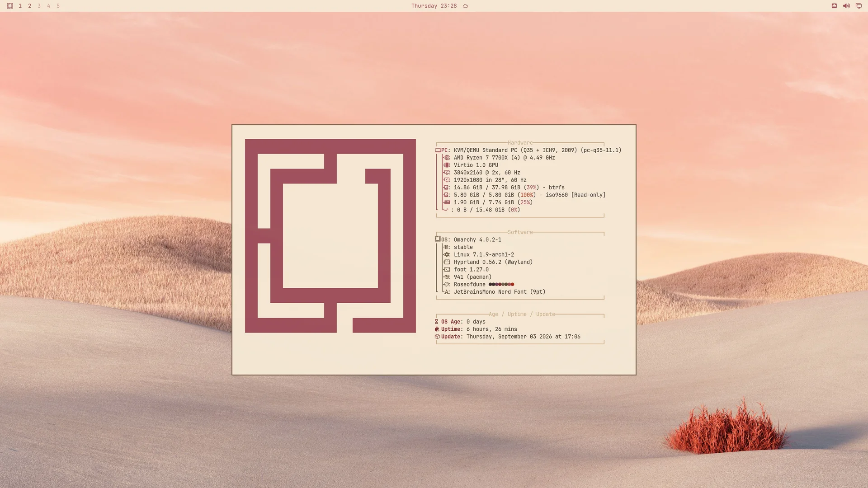The height and width of the screenshot is (488, 868).
Task: Switch to workspace 3
Action: (x=39, y=6)
